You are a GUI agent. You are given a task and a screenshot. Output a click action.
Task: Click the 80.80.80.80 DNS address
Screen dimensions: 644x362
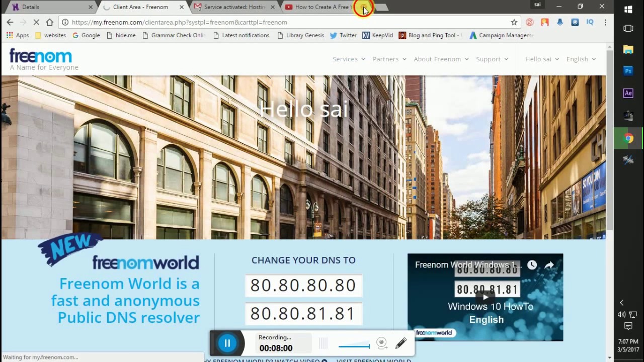click(303, 285)
